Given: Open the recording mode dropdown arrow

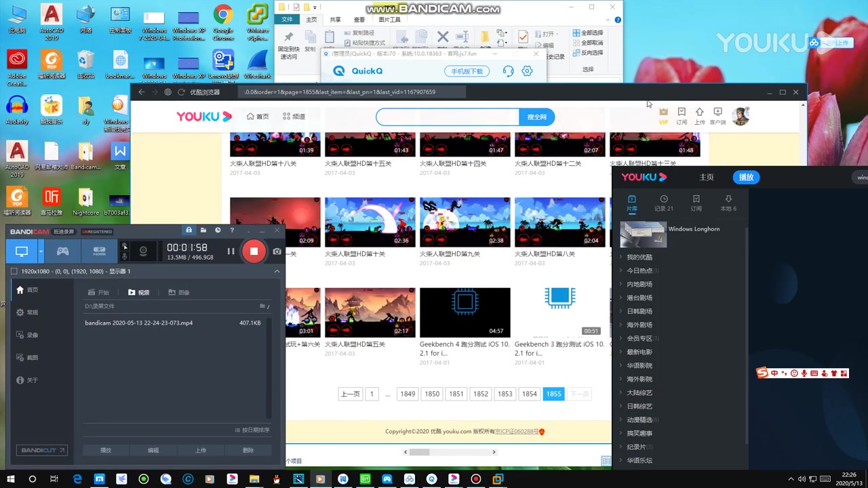Looking at the screenshot, I should pyautogui.click(x=41, y=251).
